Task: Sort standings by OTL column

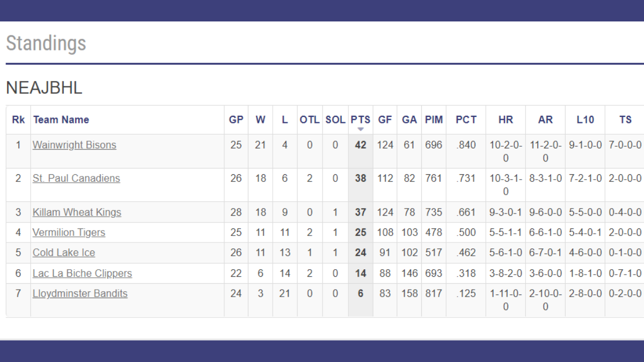Action: (310, 120)
